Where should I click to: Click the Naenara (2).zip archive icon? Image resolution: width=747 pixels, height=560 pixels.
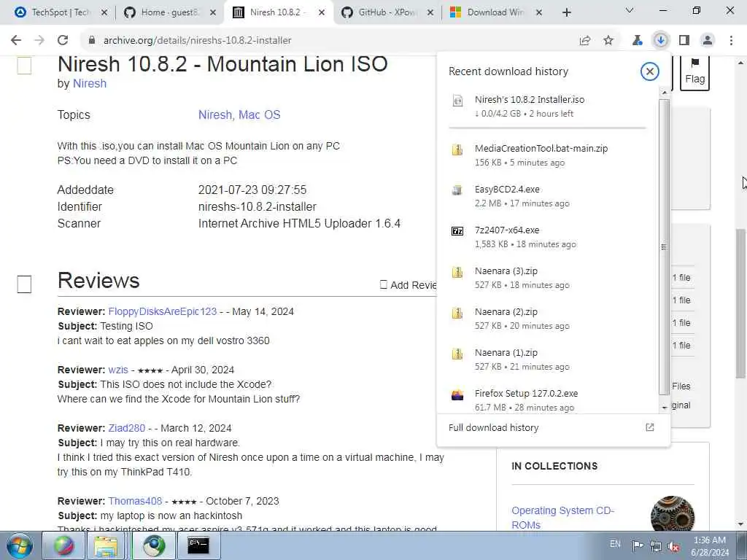[457, 314]
